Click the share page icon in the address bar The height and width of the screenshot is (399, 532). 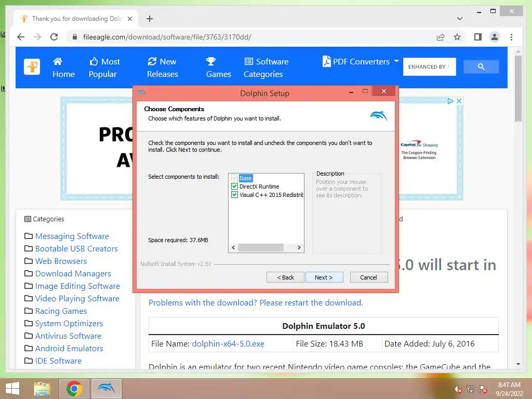441,37
